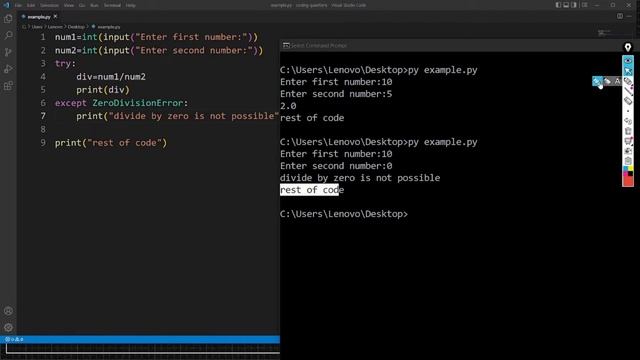
Task: Select the line drawing tool in annotation toolbar
Action: pos(628,91)
